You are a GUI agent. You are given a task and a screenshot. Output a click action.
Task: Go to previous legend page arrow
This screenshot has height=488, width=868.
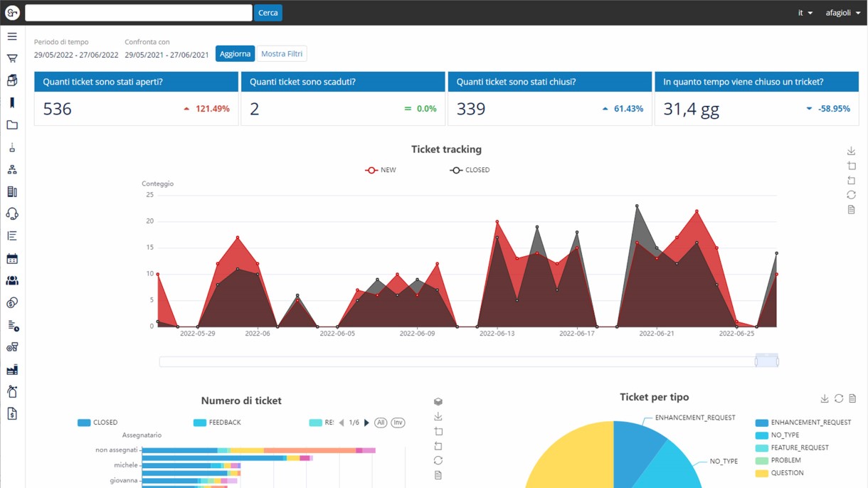[342, 423]
